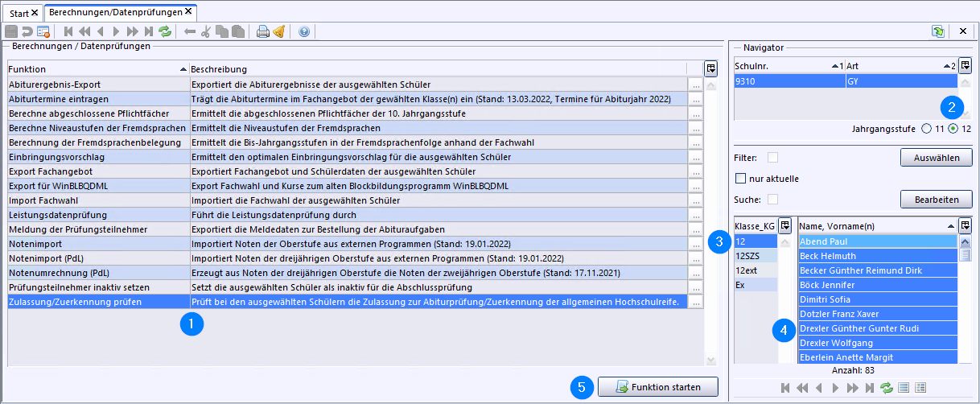The width and height of the screenshot is (980, 404).
Task: Select the Leistungsdatenprüfung function row
Action: click(348, 215)
